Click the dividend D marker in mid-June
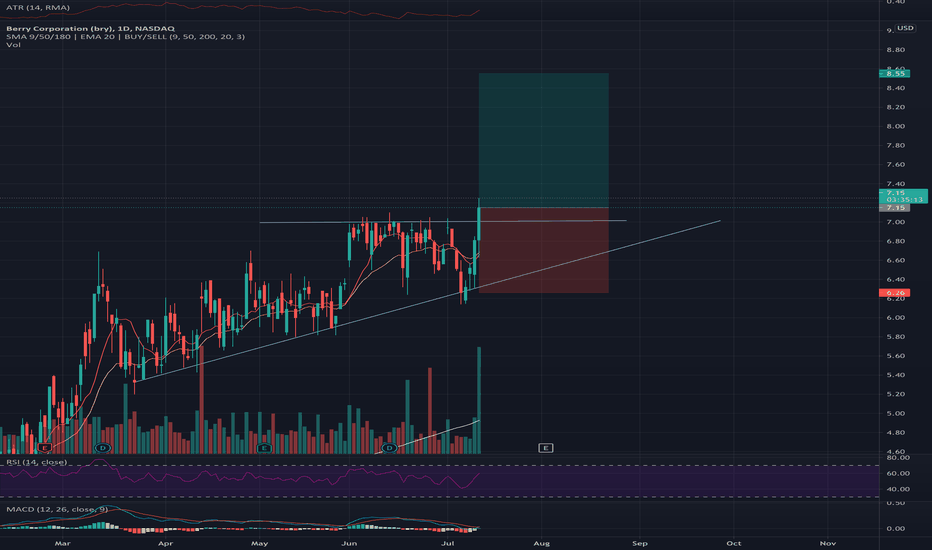Viewport: 932px width, 550px height. click(389, 448)
